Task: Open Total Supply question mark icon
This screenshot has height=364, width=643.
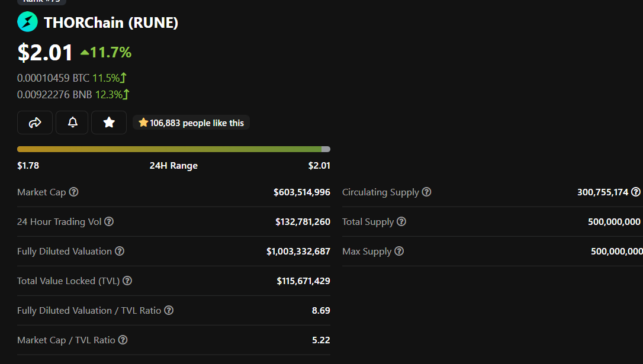Action: click(401, 221)
